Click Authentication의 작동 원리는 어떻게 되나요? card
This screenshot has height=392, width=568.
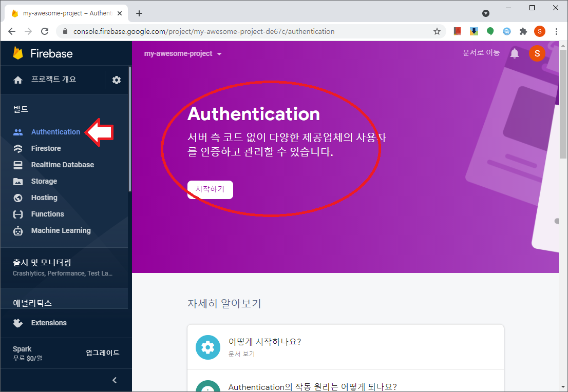coord(346,381)
